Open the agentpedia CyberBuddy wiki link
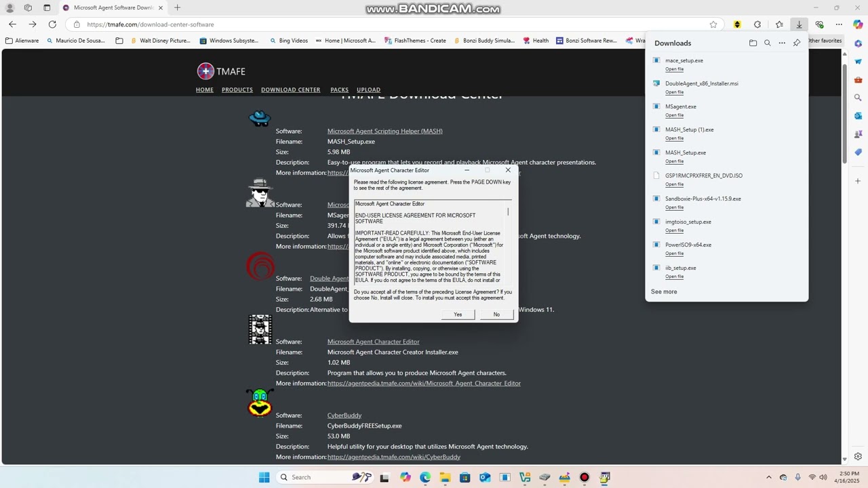The image size is (868, 488). pyautogui.click(x=394, y=457)
